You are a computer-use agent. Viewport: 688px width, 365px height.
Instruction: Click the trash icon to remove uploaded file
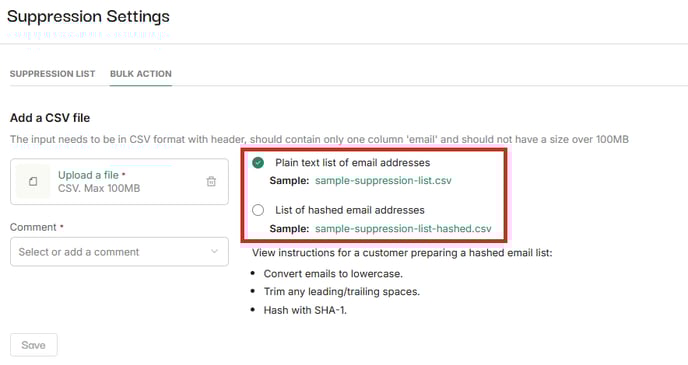[x=211, y=181]
